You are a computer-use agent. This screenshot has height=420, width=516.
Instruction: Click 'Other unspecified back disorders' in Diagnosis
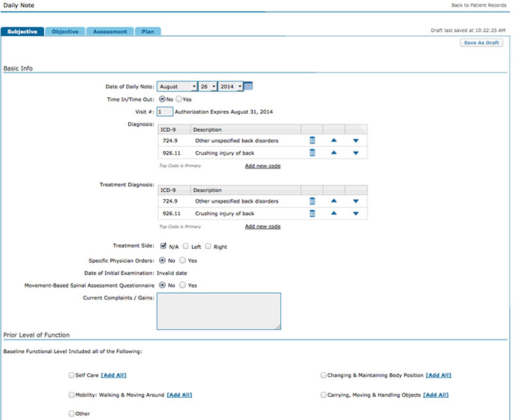237,141
